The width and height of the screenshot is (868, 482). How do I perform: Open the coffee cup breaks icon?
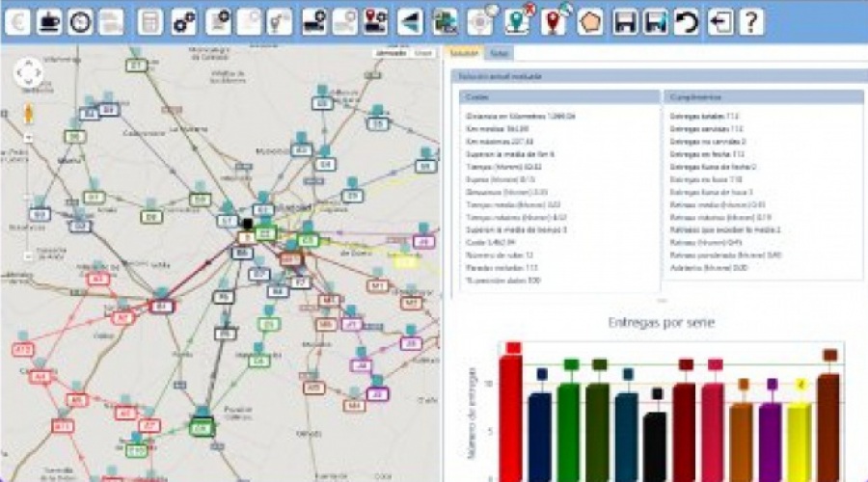point(49,22)
